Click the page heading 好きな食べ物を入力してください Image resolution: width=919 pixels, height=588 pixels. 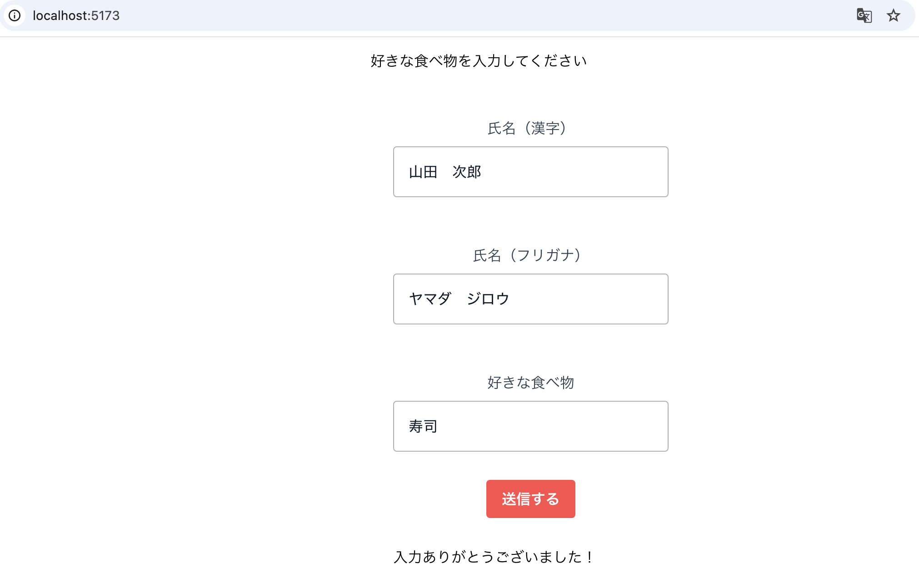click(478, 60)
